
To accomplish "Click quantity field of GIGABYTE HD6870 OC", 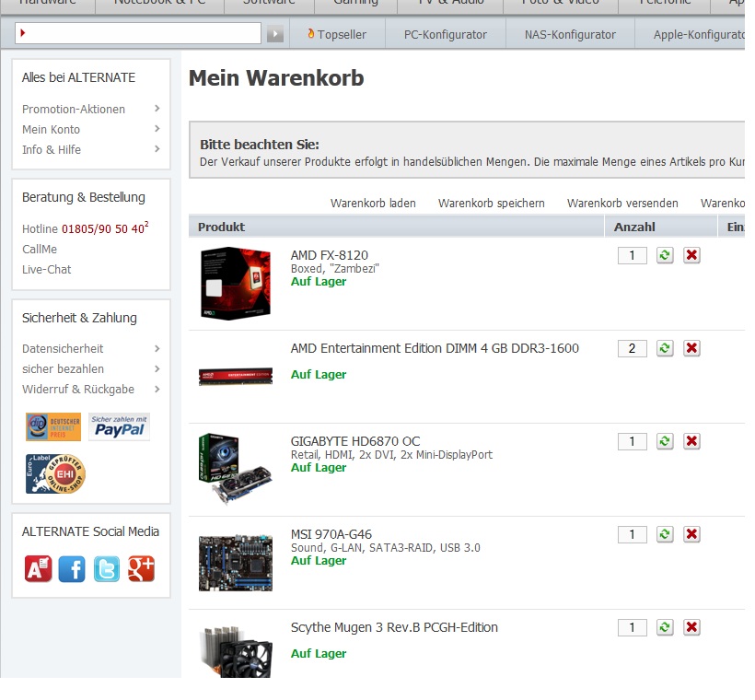I will click(633, 441).
